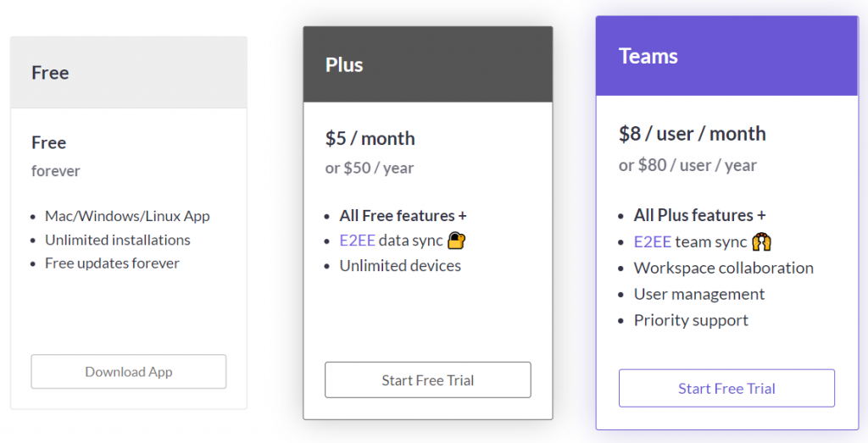Click the 'or $80 / user / year' text

point(687,165)
